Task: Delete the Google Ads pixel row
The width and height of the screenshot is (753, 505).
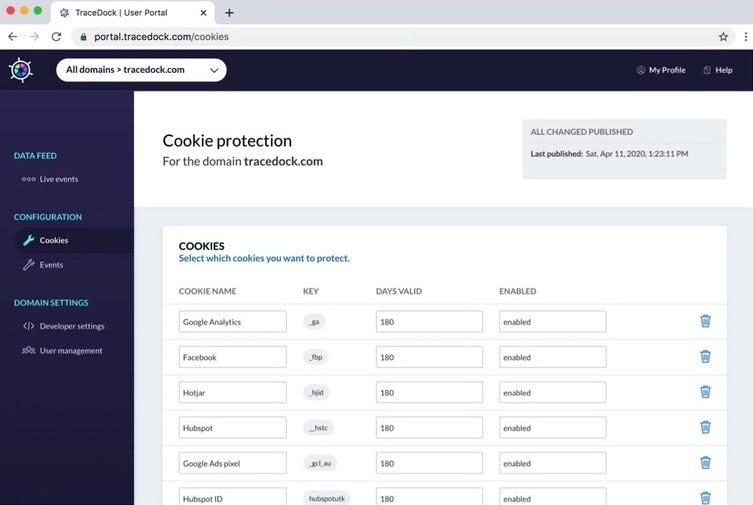Action: tap(705, 463)
